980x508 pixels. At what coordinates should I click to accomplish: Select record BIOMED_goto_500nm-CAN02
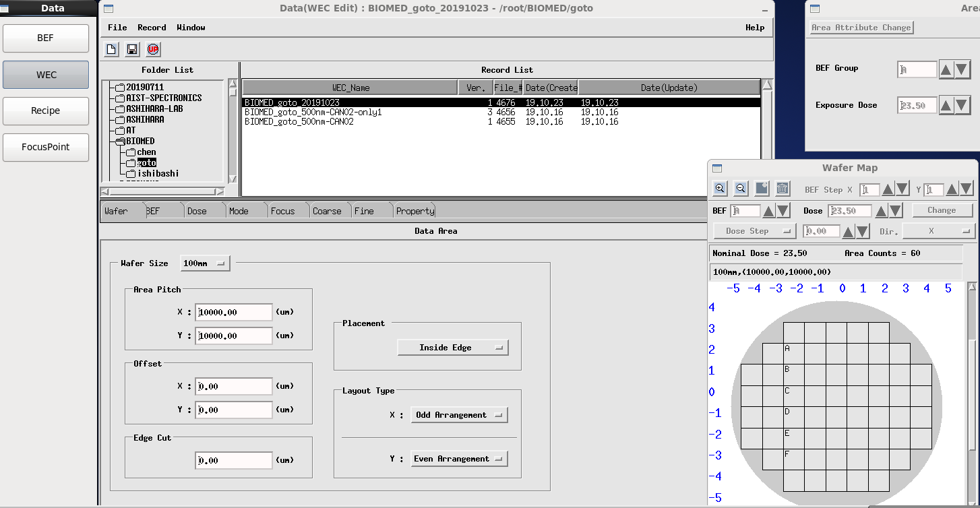point(501,122)
